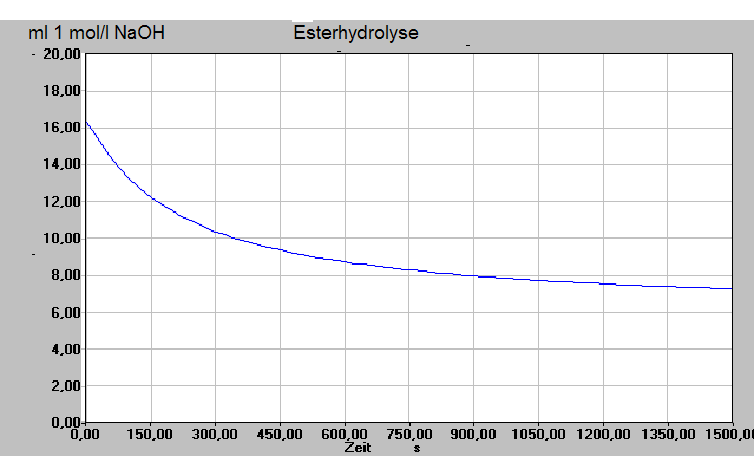Click the x-axis tick 1050,00
Screen dimensions: 754x456
538,434
